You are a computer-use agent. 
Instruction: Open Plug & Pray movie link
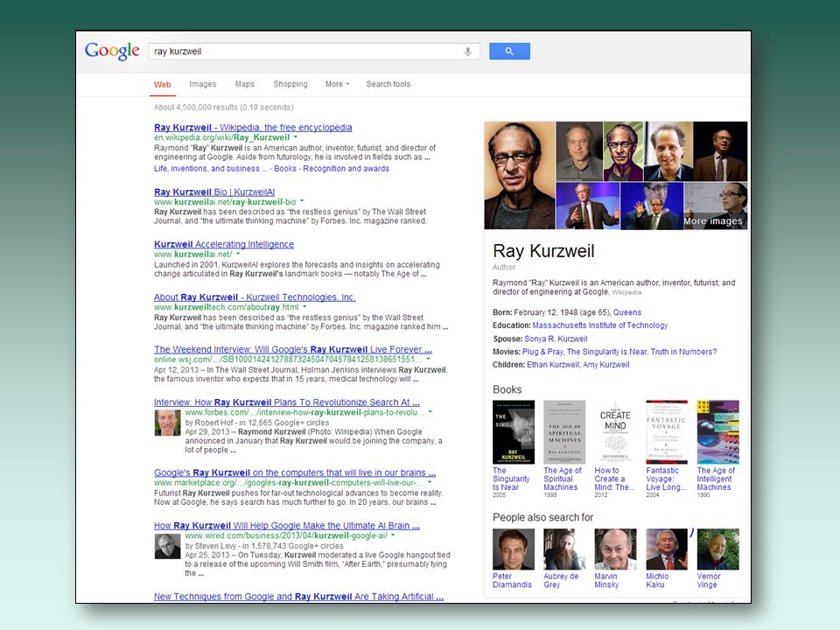click(x=542, y=352)
